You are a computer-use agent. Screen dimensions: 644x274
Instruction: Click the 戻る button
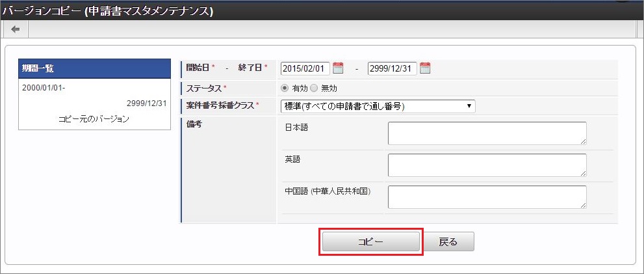coord(448,242)
